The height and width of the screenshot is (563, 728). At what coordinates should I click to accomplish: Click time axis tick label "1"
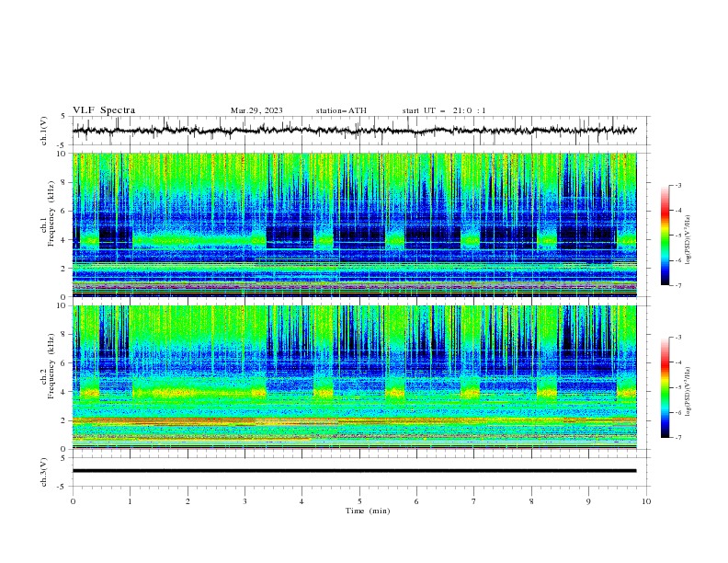130,501
